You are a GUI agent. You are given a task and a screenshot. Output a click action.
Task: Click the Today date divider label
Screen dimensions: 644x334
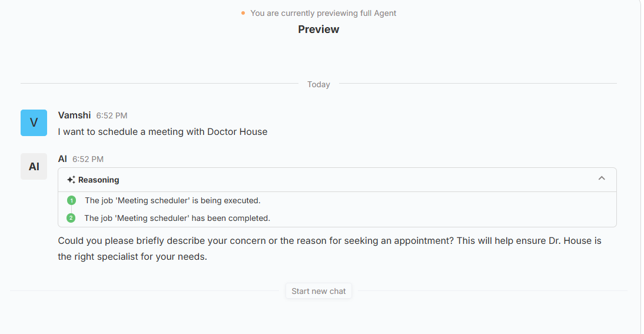[x=318, y=84]
